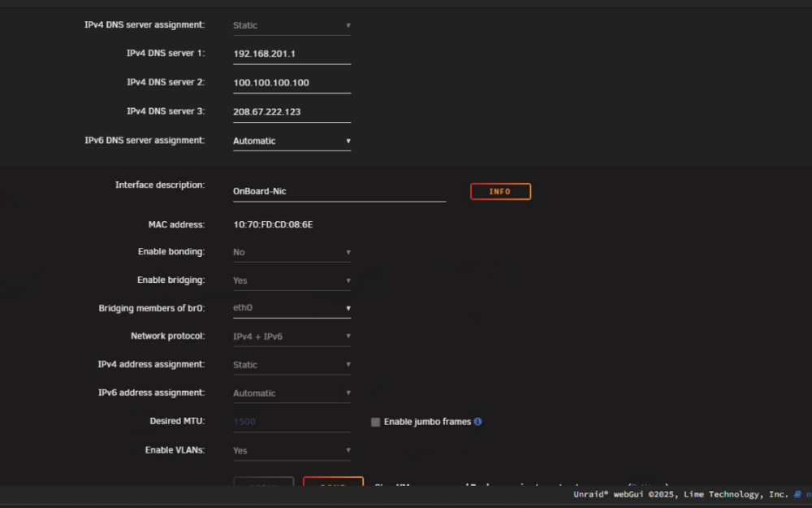Click MAC address value 10:70:FD:CD:08:6E

point(273,224)
